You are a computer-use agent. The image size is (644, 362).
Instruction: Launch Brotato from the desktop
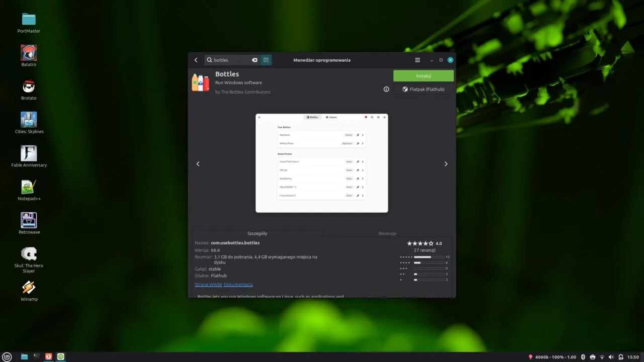point(29,89)
